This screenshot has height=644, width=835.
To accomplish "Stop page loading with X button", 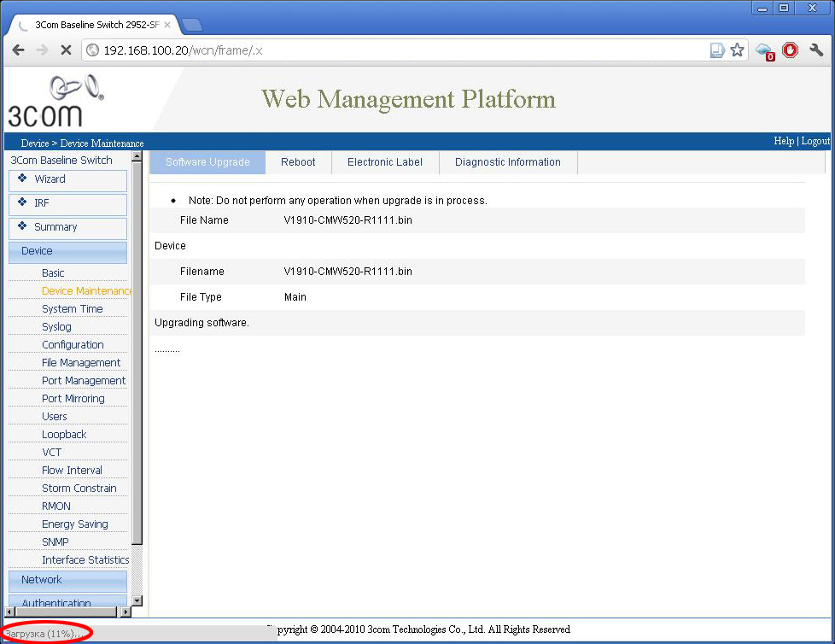I will 66,50.
